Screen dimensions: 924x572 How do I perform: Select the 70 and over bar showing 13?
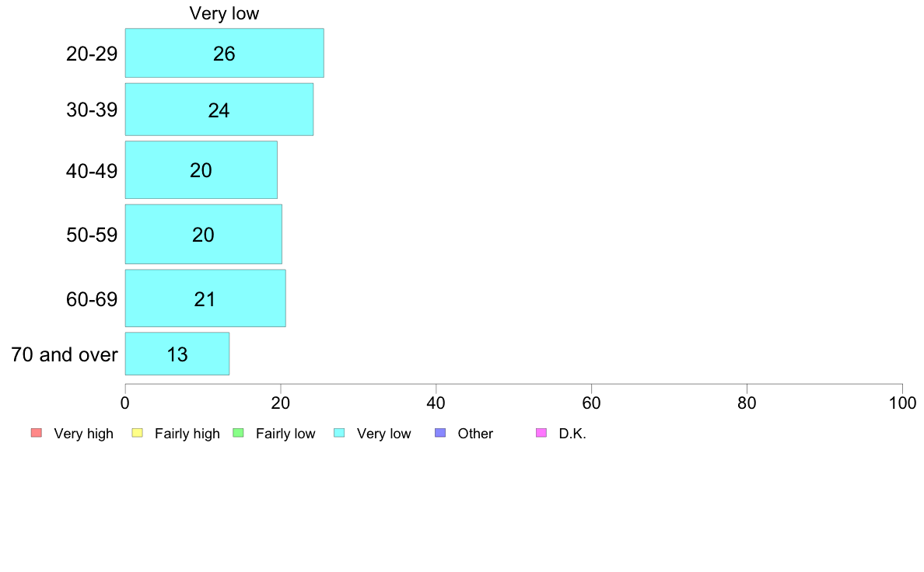(x=177, y=354)
